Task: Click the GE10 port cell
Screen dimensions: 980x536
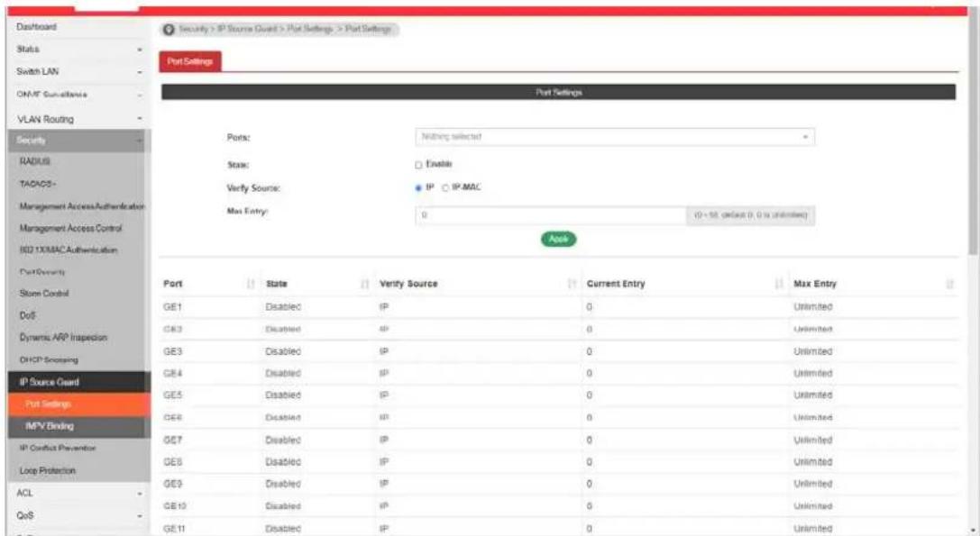Action: pos(175,506)
